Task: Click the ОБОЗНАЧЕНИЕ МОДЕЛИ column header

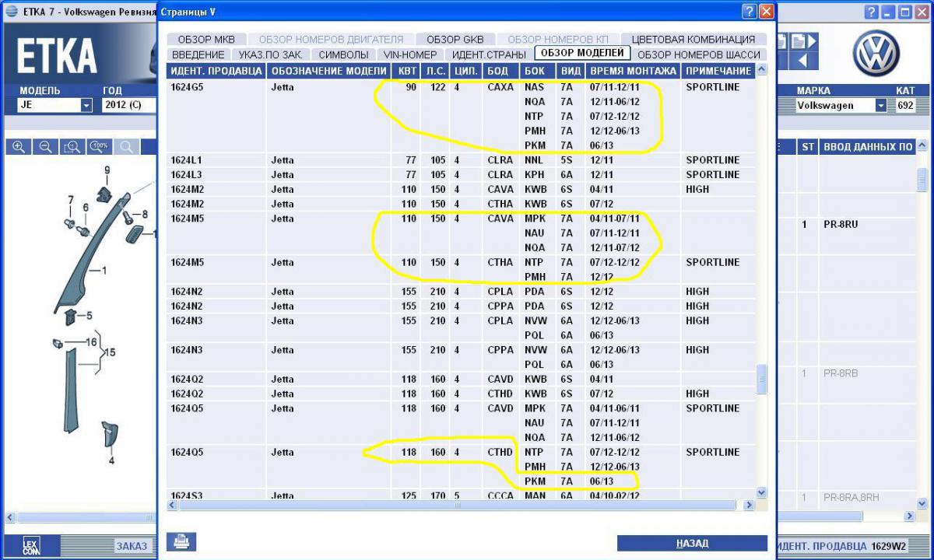Action: 329,71
